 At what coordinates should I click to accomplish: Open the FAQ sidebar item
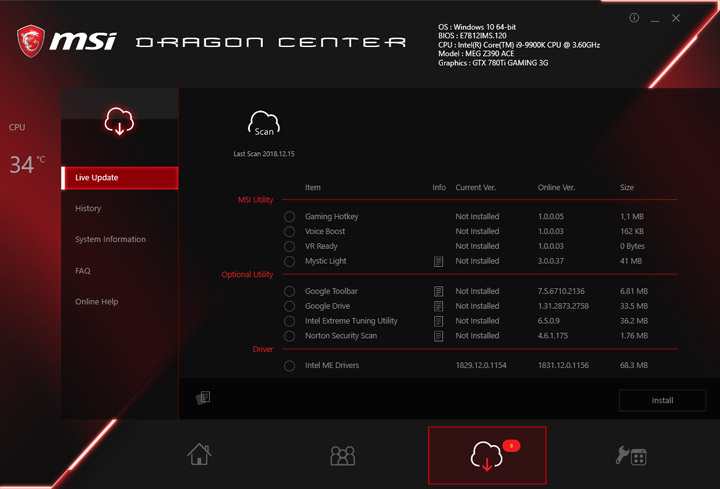click(83, 270)
